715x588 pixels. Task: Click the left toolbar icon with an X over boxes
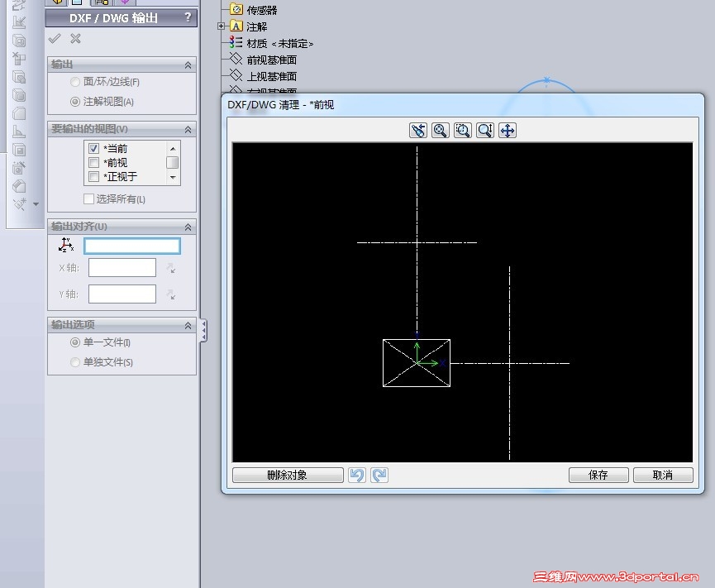pos(19,59)
